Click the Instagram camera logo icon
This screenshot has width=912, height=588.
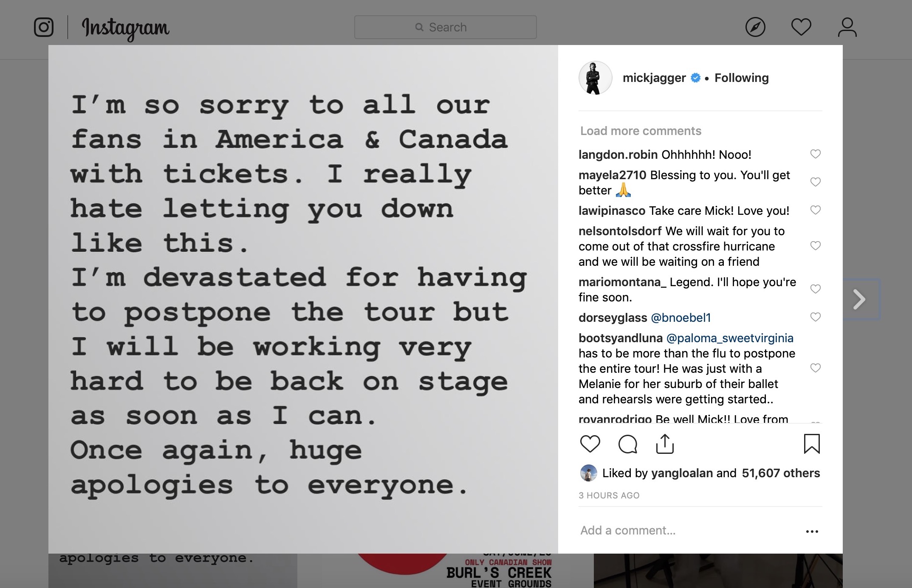click(x=44, y=27)
